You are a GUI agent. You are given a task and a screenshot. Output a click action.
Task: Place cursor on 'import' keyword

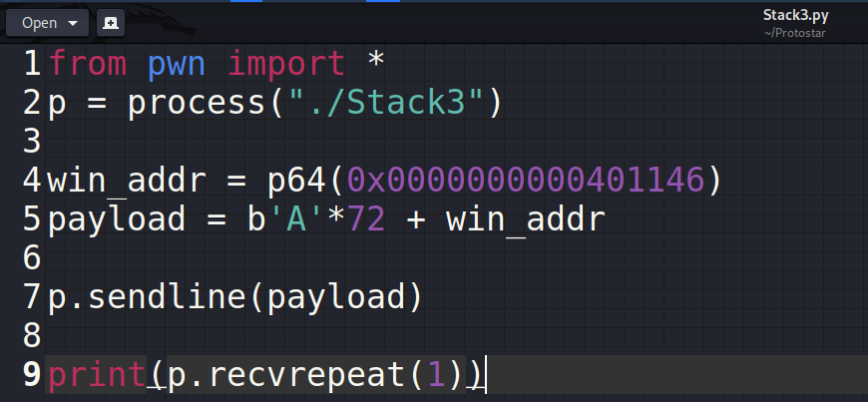click(286, 66)
